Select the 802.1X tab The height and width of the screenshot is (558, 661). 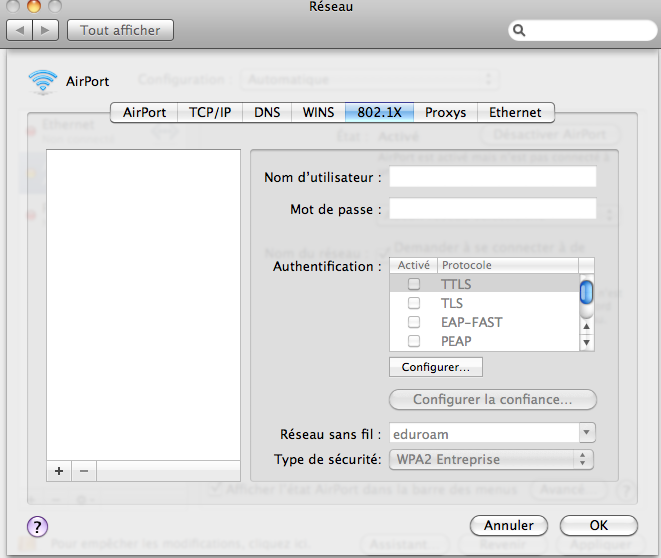click(379, 113)
